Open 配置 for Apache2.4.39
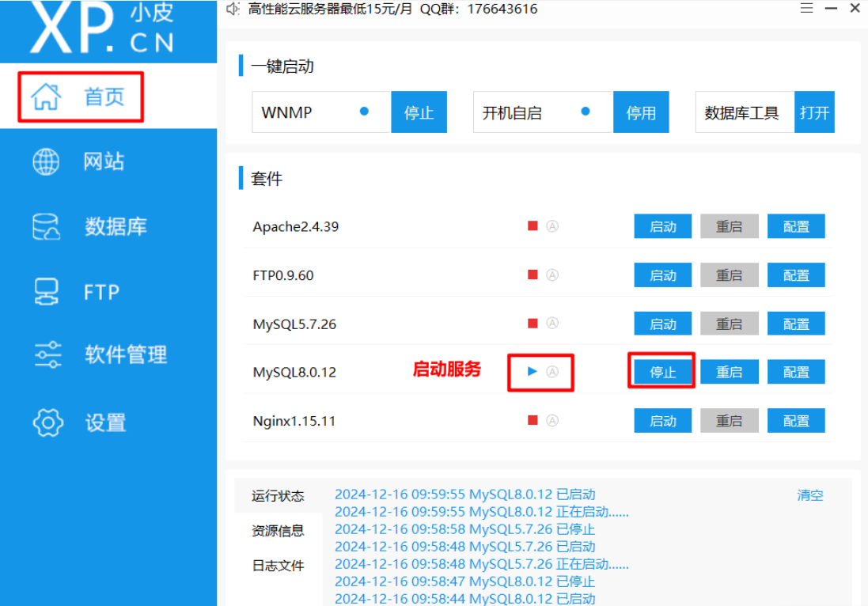 pos(796,226)
